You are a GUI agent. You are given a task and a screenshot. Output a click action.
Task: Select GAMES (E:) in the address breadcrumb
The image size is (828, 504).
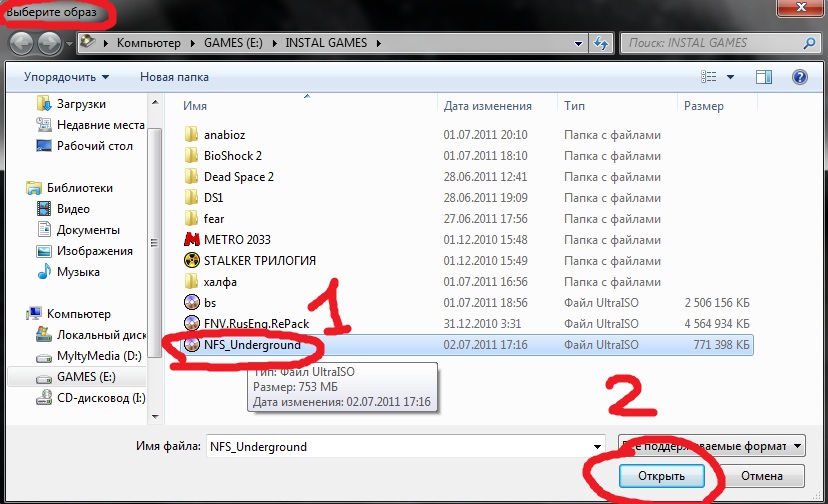pyautogui.click(x=233, y=43)
